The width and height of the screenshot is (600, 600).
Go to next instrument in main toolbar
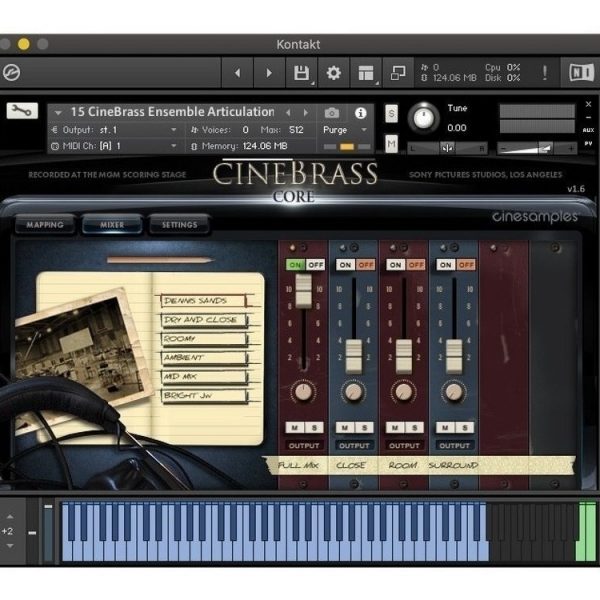point(269,73)
